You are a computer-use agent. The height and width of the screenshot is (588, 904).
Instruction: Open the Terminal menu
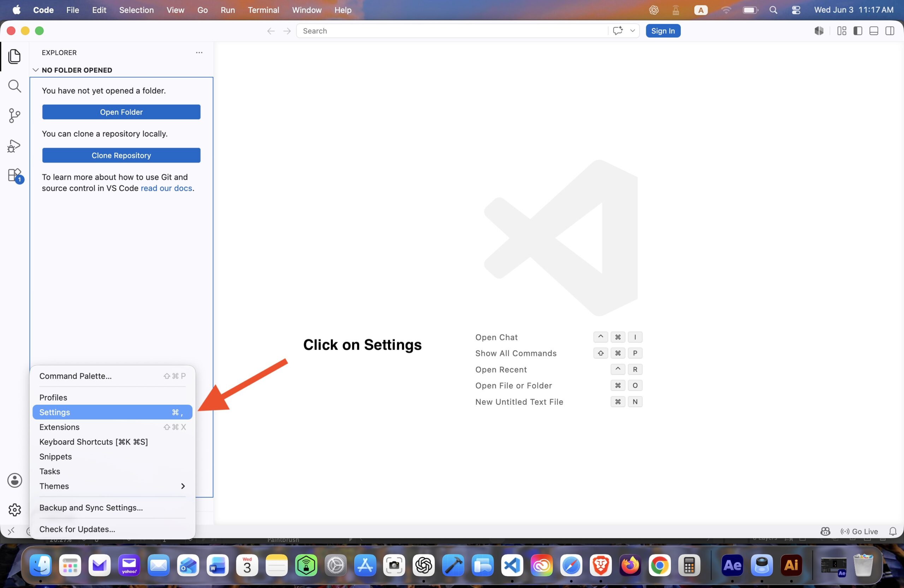tap(263, 10)
